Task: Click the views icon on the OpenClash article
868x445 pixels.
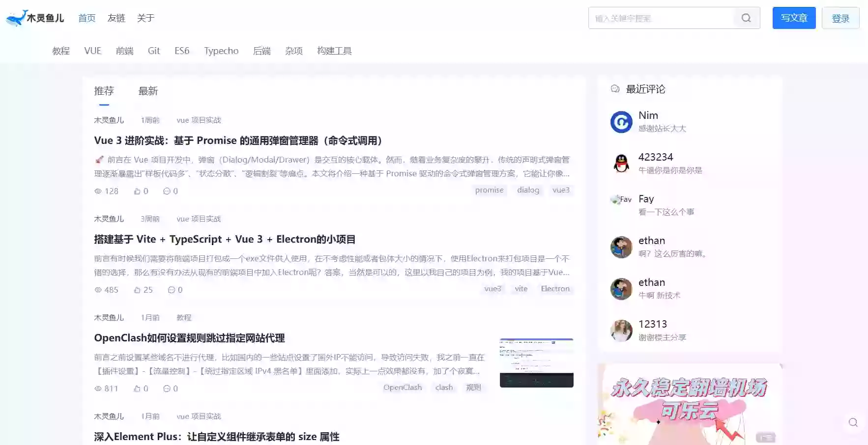Action: coord(97,388)
